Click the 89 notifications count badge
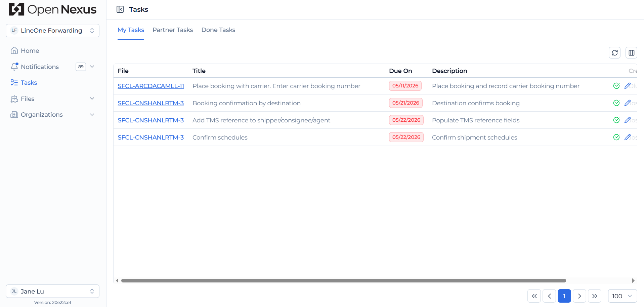The width and height of the screenshot is (644, 307). coord(81,67)
